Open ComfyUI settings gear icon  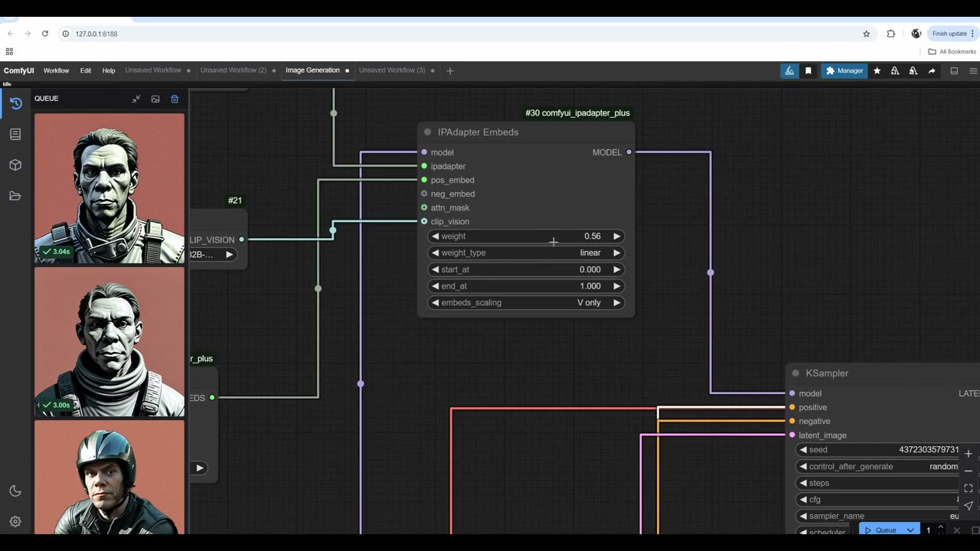[x=15, y=522]
